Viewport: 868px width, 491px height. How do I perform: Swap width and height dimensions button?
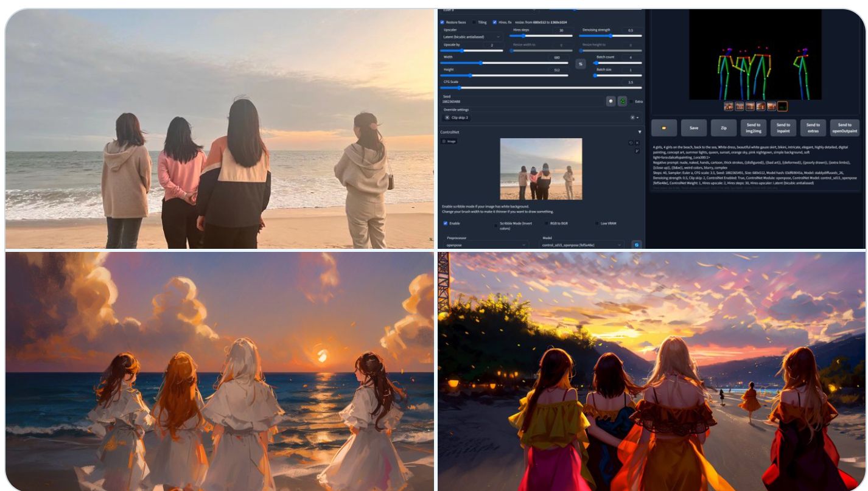pyautogui.click(x=581, y=64)
